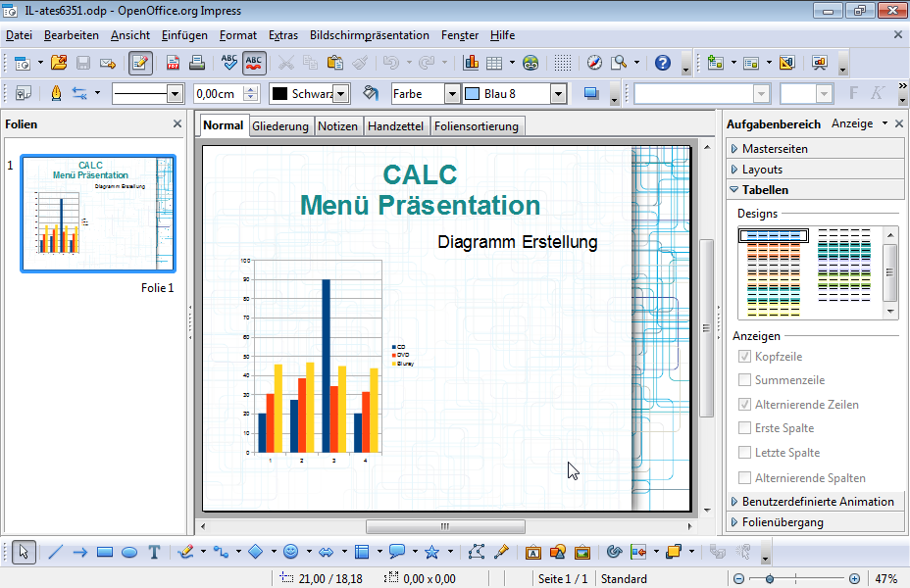The height and width of the screenshot is (588, 910).
Task: Click the Area paint bucket icon
Action: tap(371, 93)
